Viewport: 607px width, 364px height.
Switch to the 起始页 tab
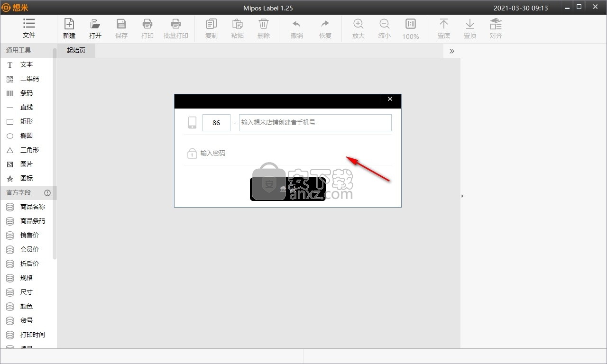(76, 50)
